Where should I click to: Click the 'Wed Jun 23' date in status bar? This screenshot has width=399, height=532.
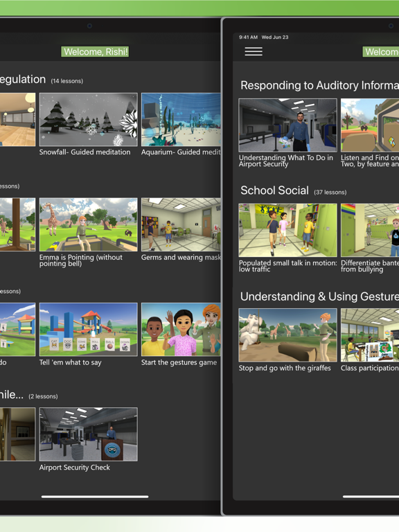coord(275,37)
